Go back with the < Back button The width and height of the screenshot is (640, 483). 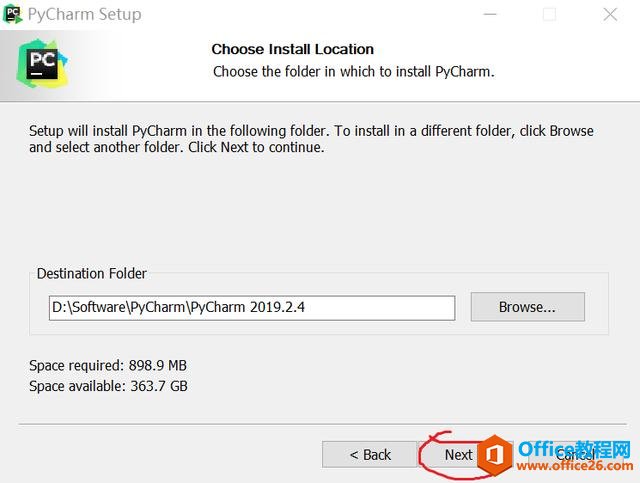[x=370, y=454]
